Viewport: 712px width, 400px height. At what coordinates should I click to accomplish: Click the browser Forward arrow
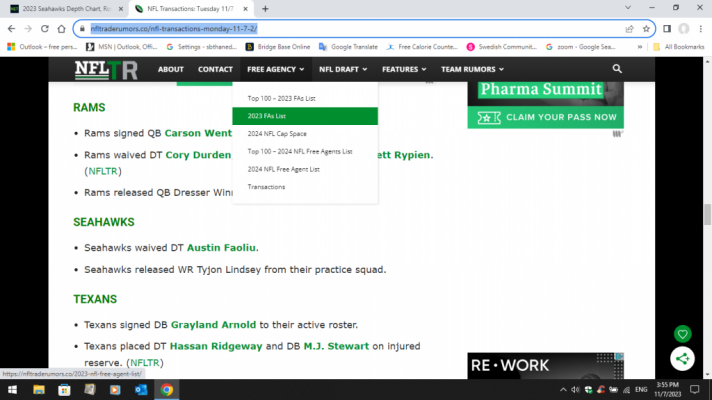pos(28,29)
